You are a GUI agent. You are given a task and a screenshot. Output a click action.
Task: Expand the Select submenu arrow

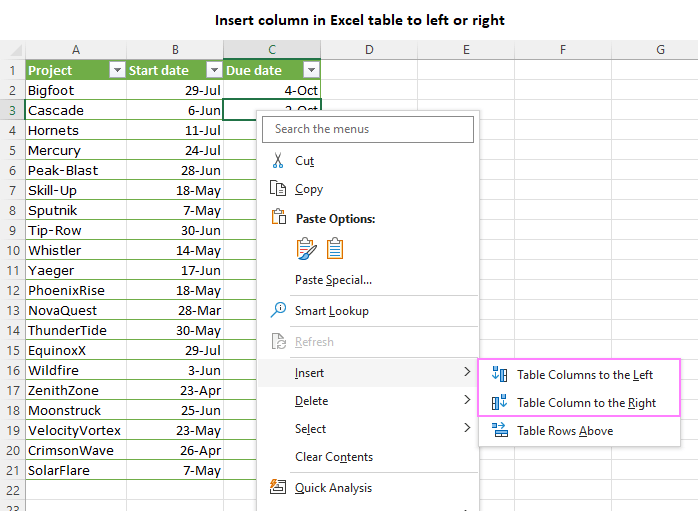[467, 428]
